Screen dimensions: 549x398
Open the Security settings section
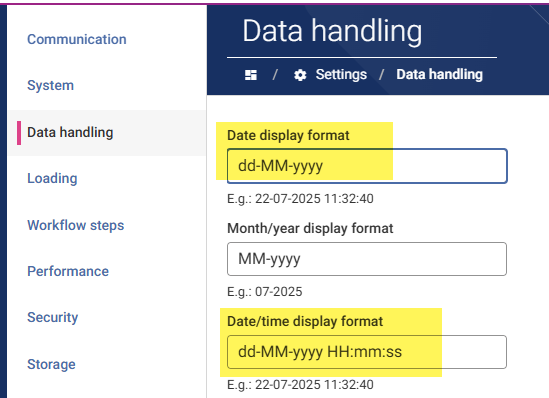(x=53, y=317)
